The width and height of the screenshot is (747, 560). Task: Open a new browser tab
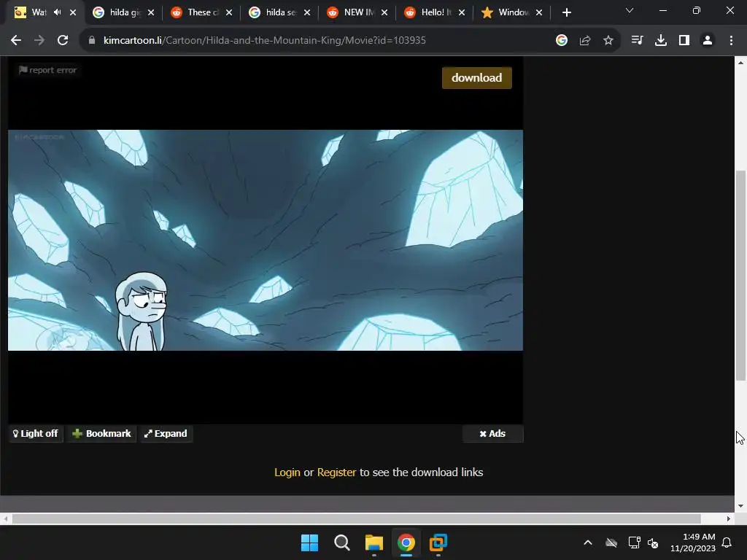tap(566, 13)
